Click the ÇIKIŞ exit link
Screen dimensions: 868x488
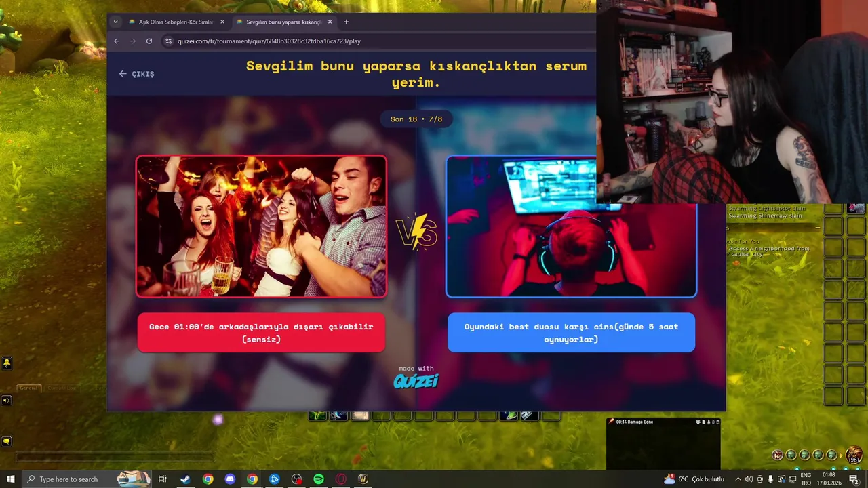tap(136, 74)
